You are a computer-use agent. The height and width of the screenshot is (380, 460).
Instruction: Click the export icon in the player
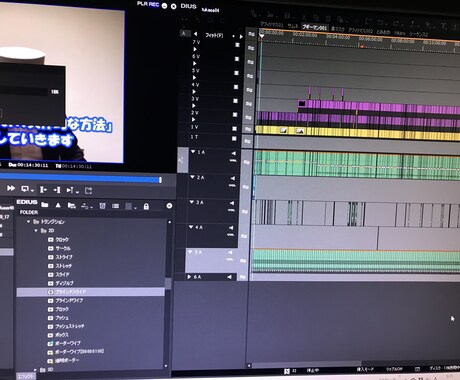88,191
